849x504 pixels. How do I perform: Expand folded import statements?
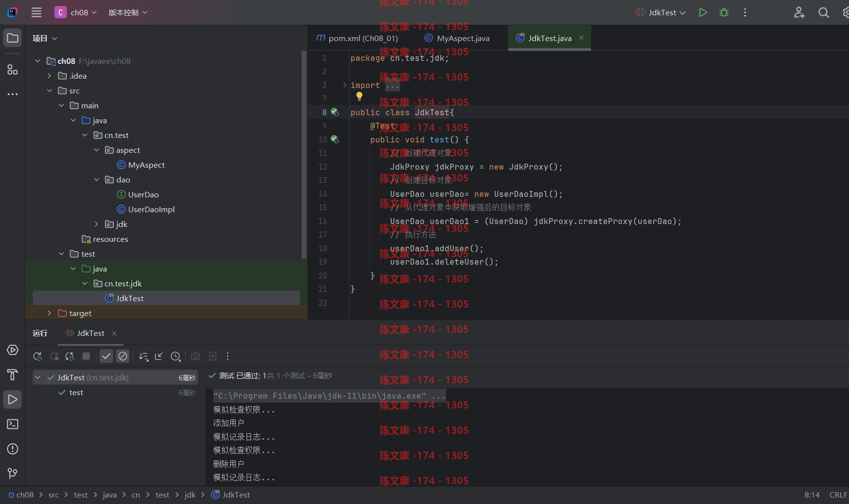click(x=345, y=85)
